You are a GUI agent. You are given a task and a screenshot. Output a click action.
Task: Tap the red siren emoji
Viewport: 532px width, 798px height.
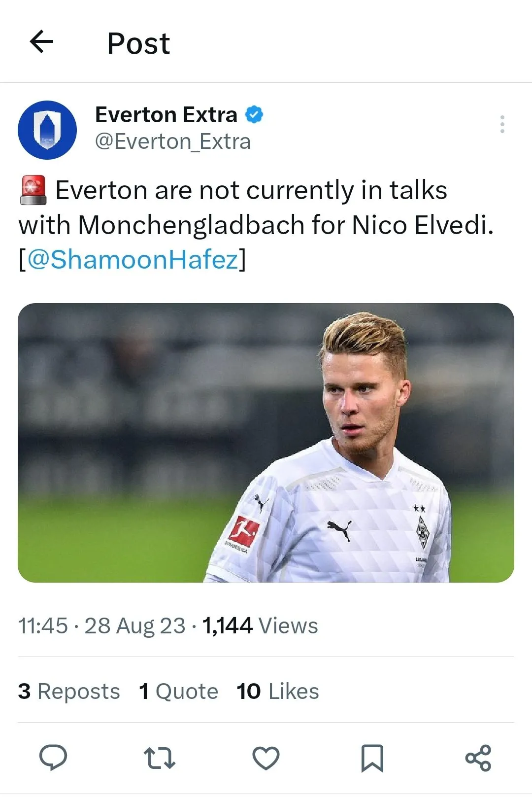pos(33,190)
